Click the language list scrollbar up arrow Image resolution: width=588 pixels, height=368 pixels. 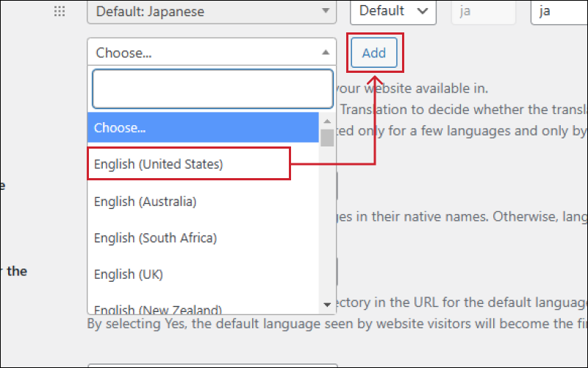pos(327,119)
